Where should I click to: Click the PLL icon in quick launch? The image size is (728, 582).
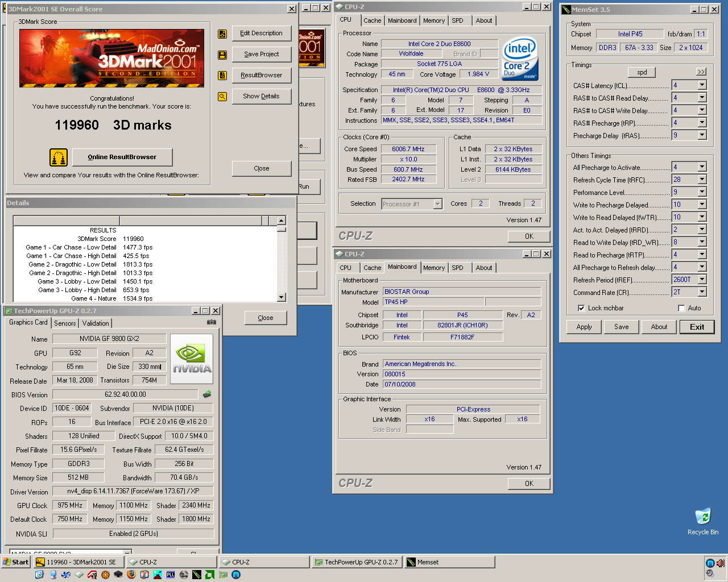pyautogui.click(x=171, y=575)
